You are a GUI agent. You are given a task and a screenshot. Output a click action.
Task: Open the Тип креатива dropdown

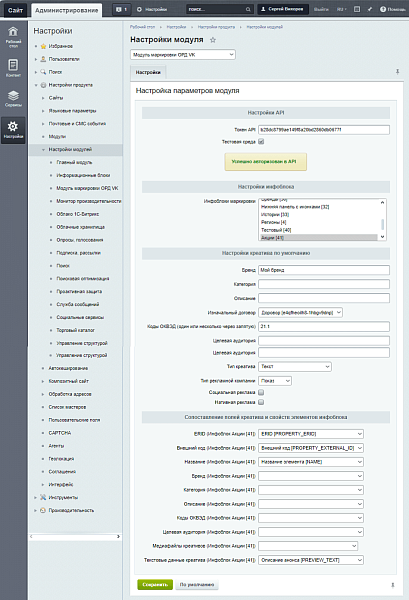pyautogui.click(x=295, y=367)
